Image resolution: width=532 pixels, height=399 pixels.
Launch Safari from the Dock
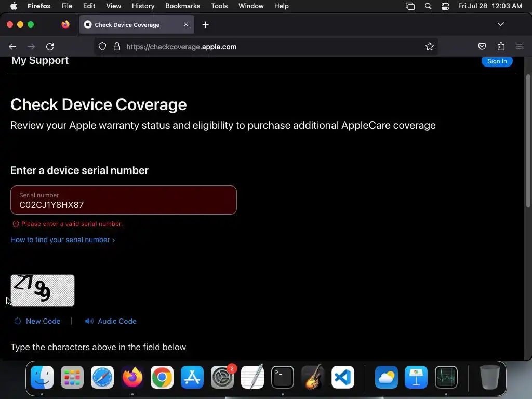tap(102, 377)
